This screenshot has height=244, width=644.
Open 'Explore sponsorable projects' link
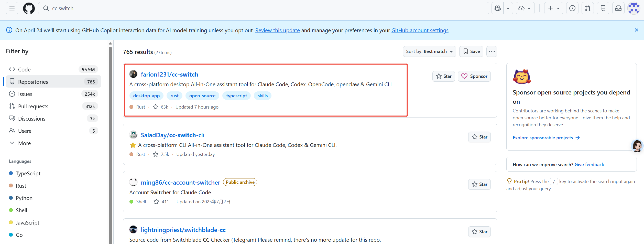[546, 138]
